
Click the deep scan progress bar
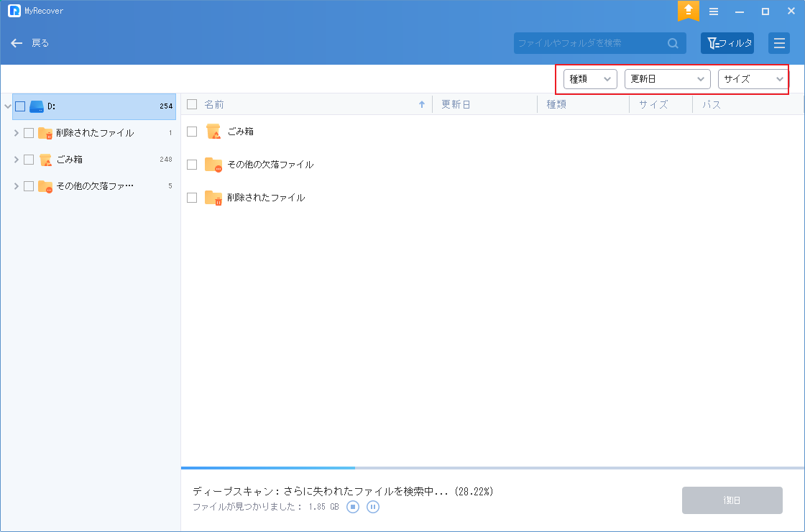click(x=492, y=468)
